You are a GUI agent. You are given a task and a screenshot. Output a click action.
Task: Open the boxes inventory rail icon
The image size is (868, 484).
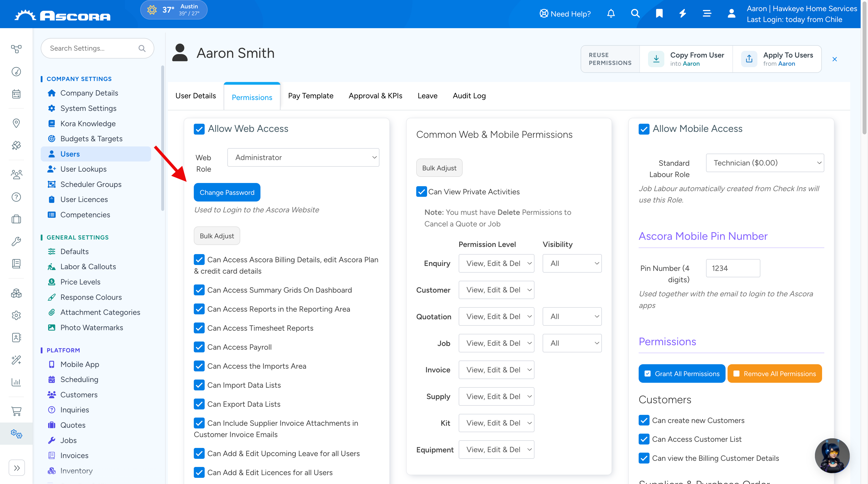pos(16,293)
